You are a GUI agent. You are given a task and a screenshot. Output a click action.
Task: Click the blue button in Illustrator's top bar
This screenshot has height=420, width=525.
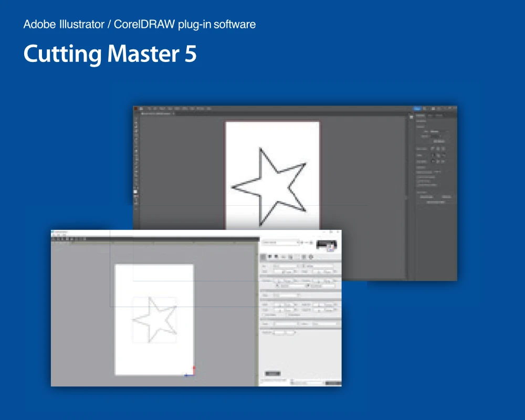417,109
